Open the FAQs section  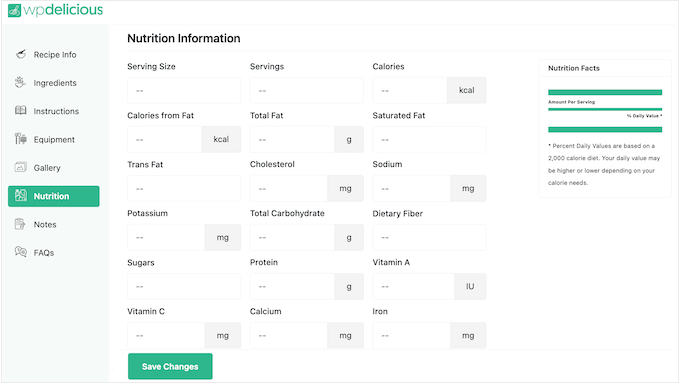tap(53, 253)
